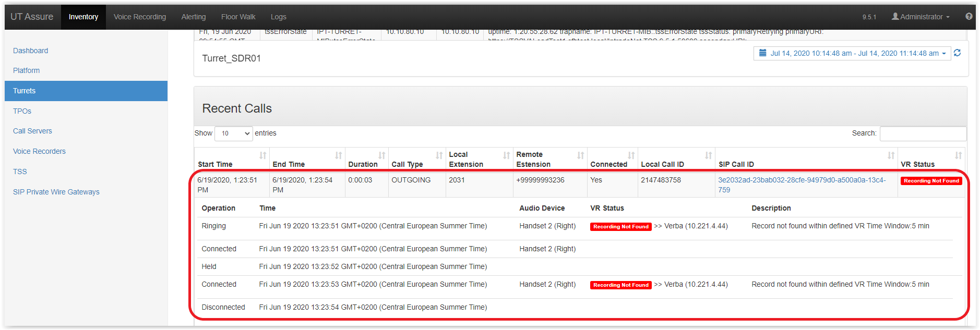Sort by SIP Call ID column

[x=806, y=159]
